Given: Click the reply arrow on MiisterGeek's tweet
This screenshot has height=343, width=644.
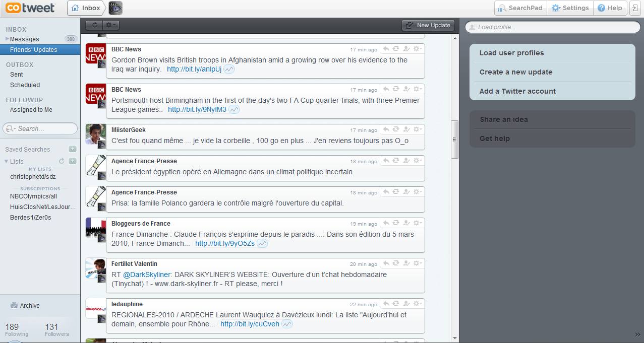Looking at the screenshot, I should (x=386, y=129).
